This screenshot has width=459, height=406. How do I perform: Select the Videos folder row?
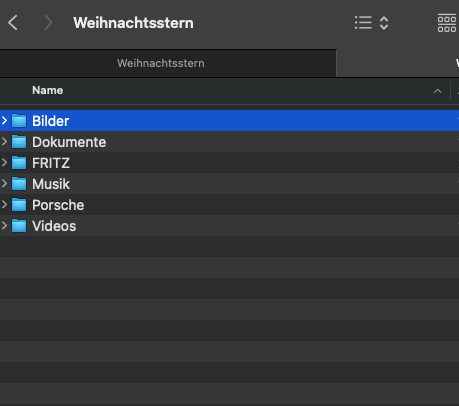229,226
